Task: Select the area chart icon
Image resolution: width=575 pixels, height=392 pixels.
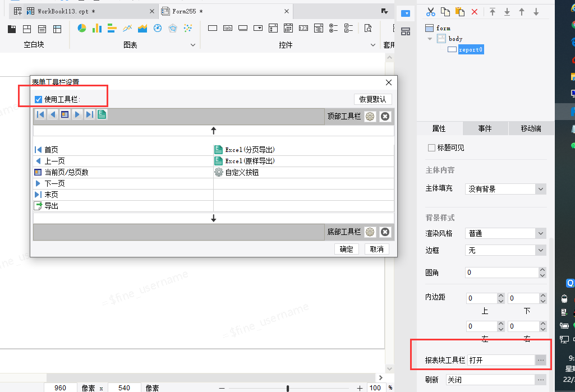Action: pos(142,28)
